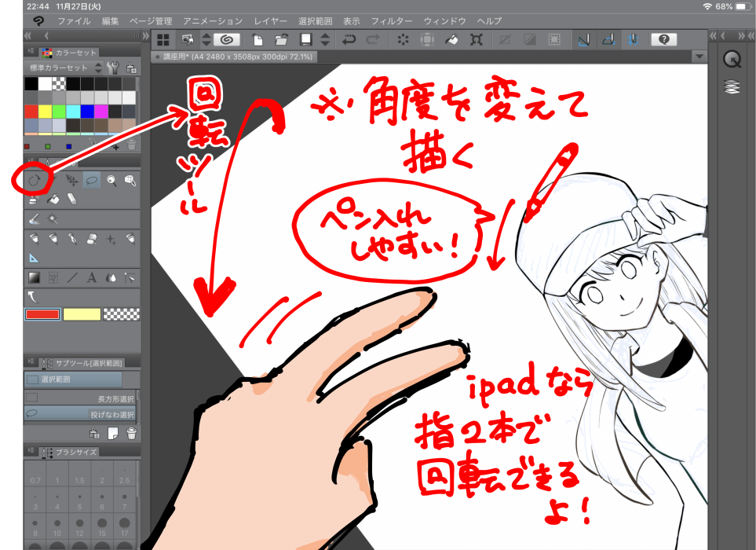756x550 pixels.
Task: Open アニメーション menu
Action: click(x=213, y=20)
